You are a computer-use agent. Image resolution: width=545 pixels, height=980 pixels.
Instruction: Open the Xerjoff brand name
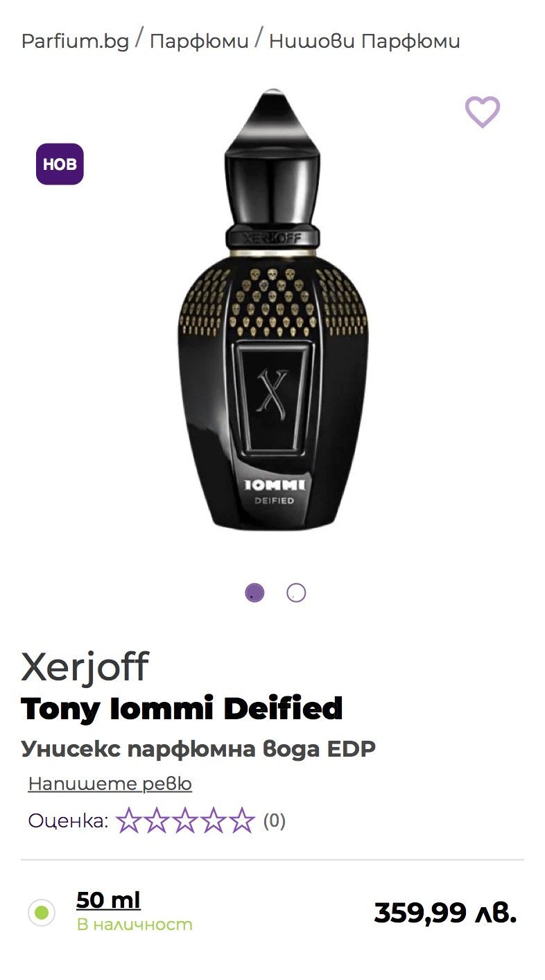tap(85, 667)
